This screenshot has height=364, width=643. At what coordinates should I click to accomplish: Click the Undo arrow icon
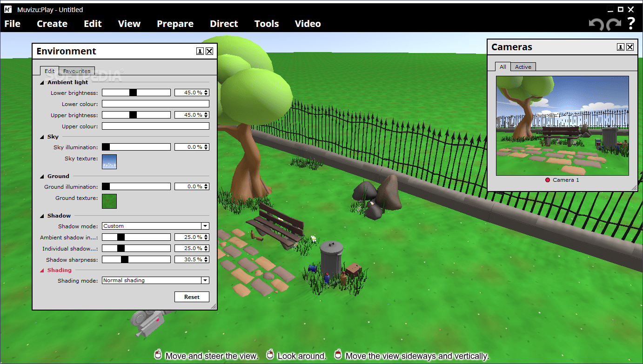(x=596, y=24)
